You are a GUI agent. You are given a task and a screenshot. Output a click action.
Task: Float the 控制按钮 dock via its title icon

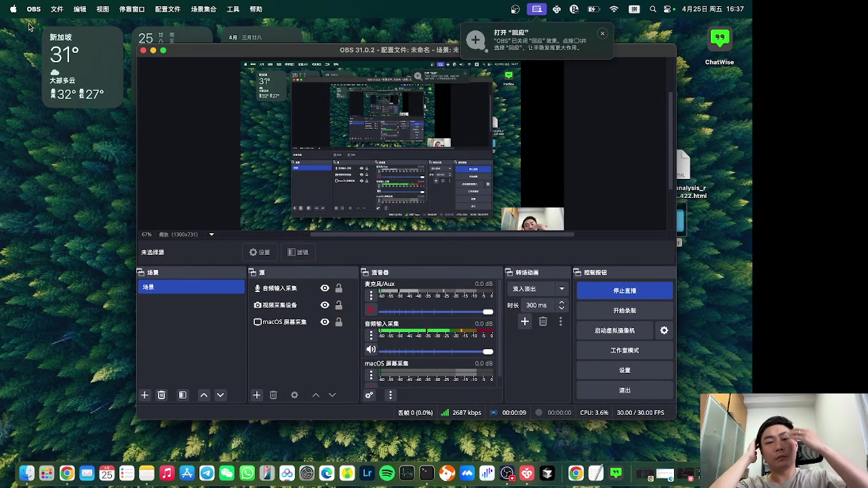pyautogui.click(x=577, y=272)
